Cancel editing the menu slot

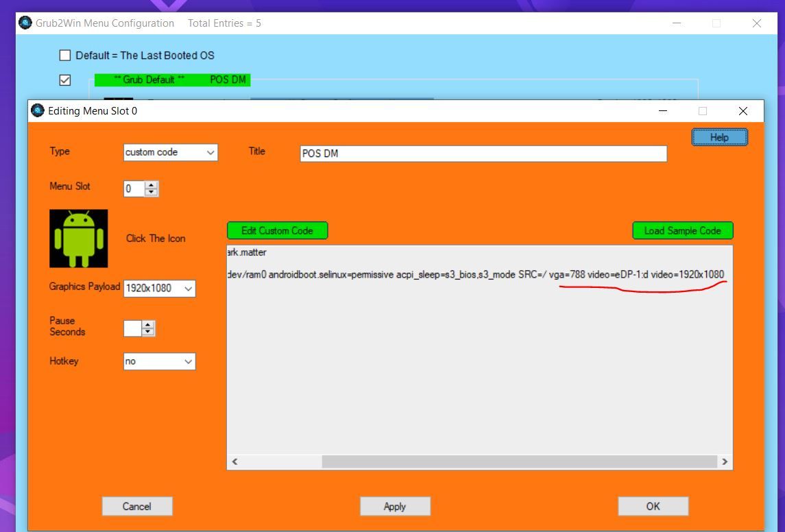coord(136,507)
